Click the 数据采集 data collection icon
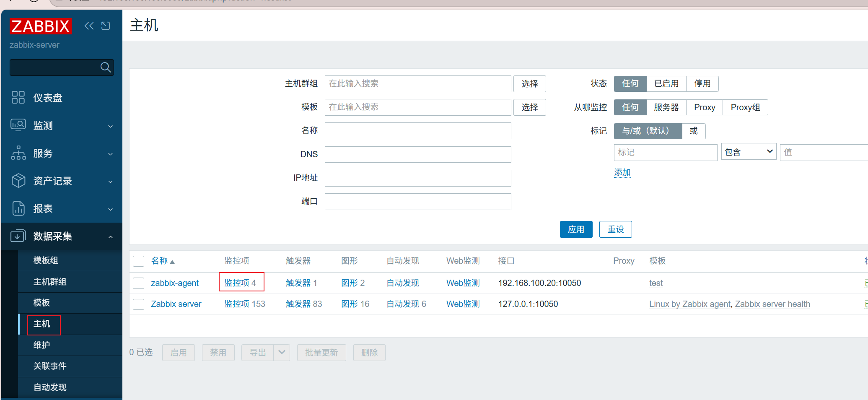This screenshot has width=868, height=400. point(18,236)
